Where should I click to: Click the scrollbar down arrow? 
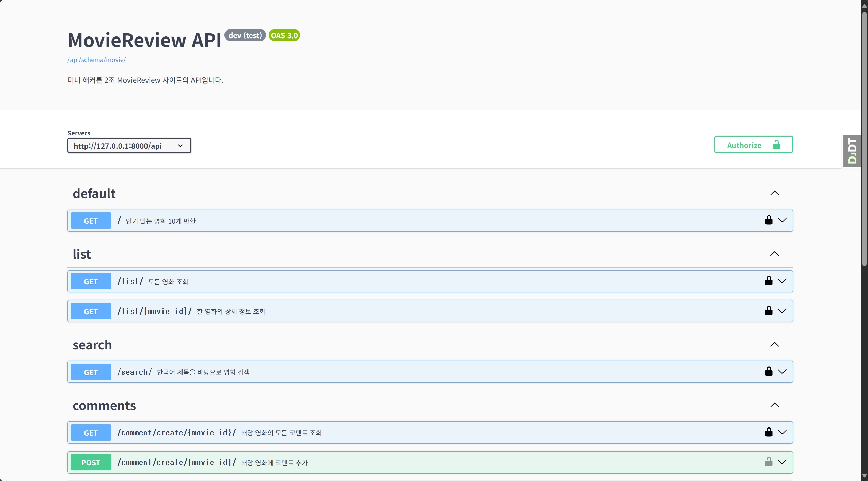[x=864, y=476]
